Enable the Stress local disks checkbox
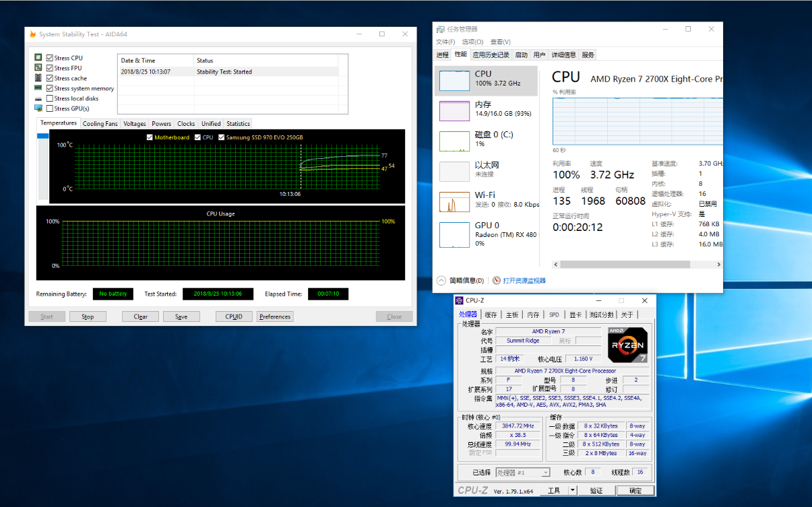 [x=50, y=98]
